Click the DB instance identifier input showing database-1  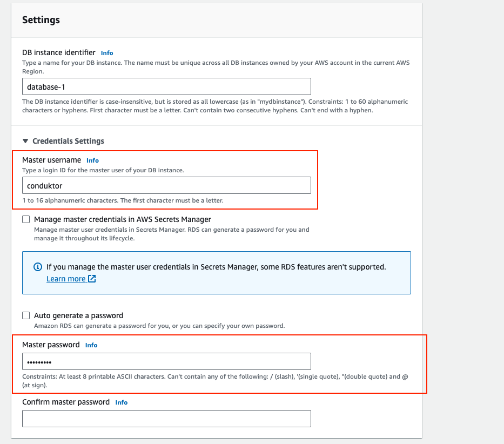tap(166, 86)
